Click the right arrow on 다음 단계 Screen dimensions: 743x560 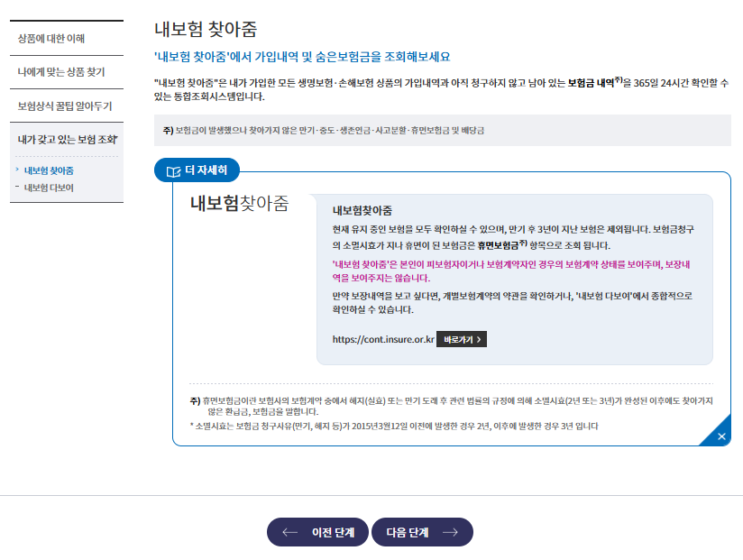(x=450, y=532)
